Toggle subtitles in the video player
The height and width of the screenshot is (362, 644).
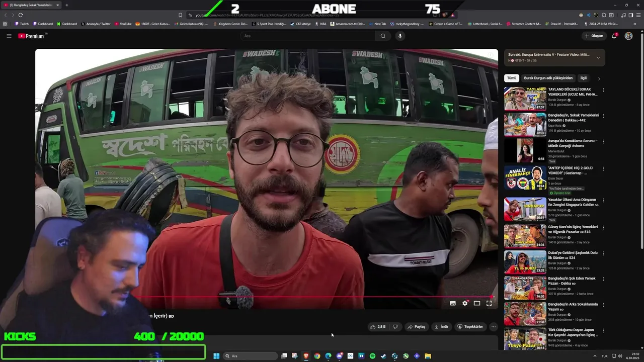(453, 303)
